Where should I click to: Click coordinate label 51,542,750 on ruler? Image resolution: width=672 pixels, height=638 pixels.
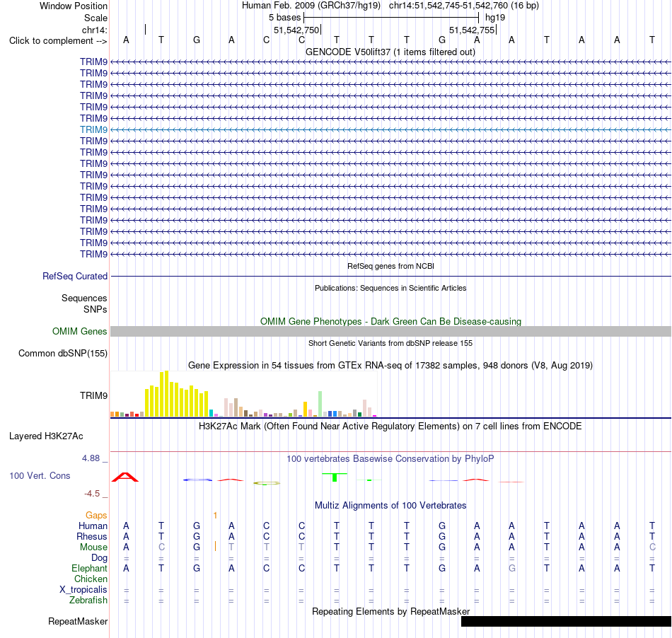pyautogui.click(x=296, y=30)
